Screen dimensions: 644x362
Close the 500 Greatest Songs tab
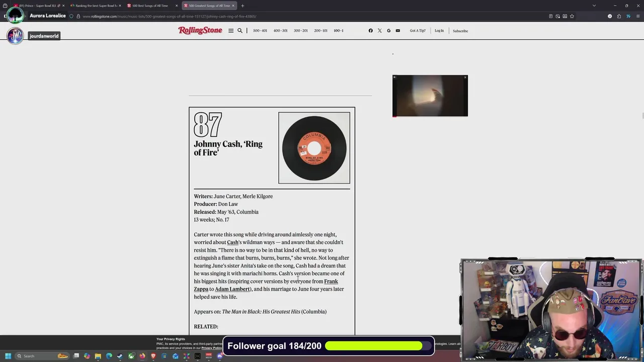[x=233, y=6]
